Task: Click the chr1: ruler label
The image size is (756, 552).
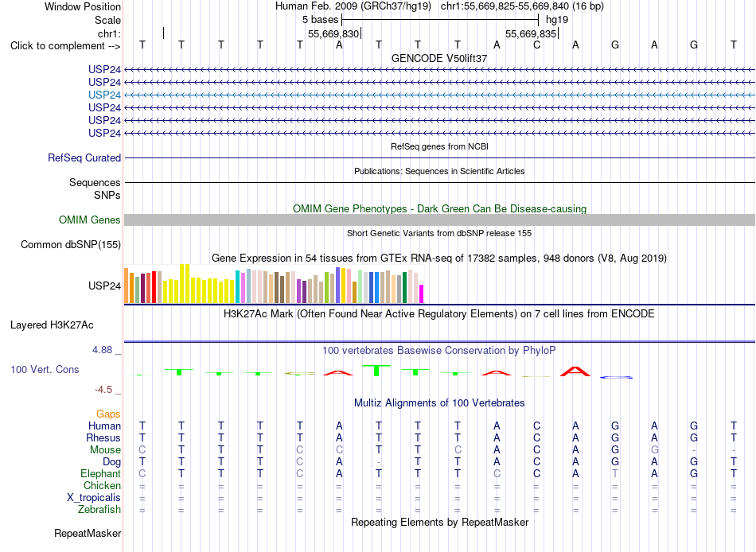Action: (109, 33)
